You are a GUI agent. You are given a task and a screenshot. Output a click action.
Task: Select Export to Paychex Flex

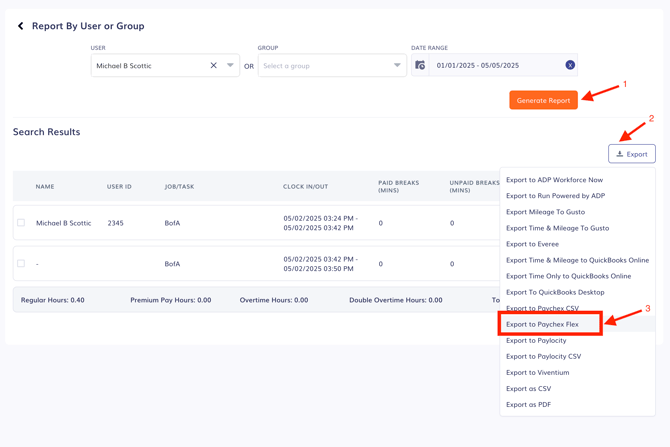pos(542,324)
